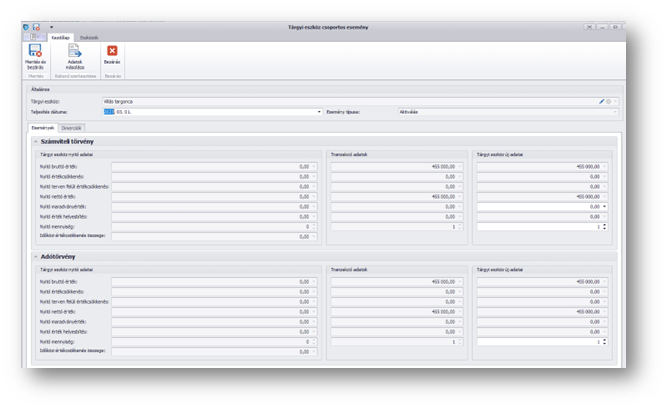Click the round clear icon beside the pencil

point(608,101)
